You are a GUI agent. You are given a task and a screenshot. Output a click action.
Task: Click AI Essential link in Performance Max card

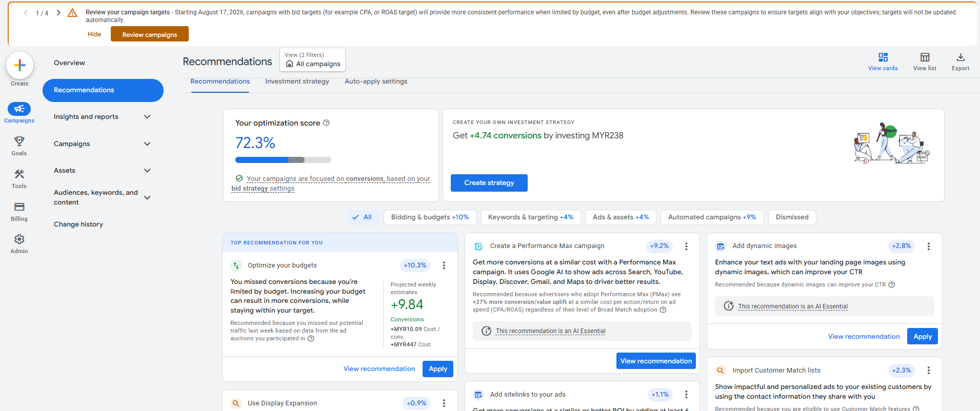pos(550,331)
